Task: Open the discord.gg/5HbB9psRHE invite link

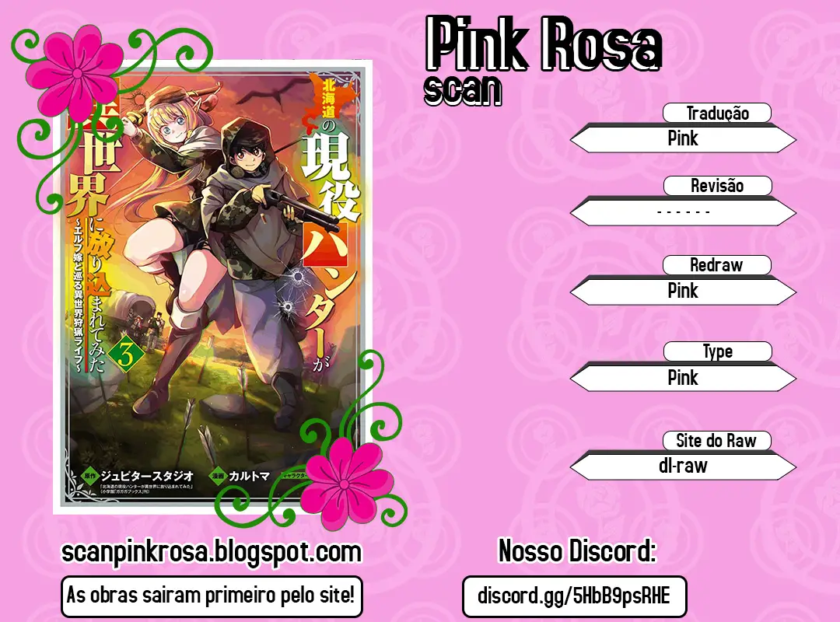Action: pos(574,596)
